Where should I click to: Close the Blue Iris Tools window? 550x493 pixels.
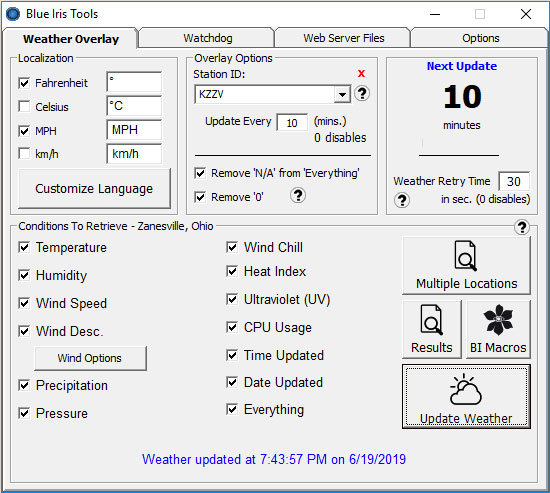click(x=526, y=14)
